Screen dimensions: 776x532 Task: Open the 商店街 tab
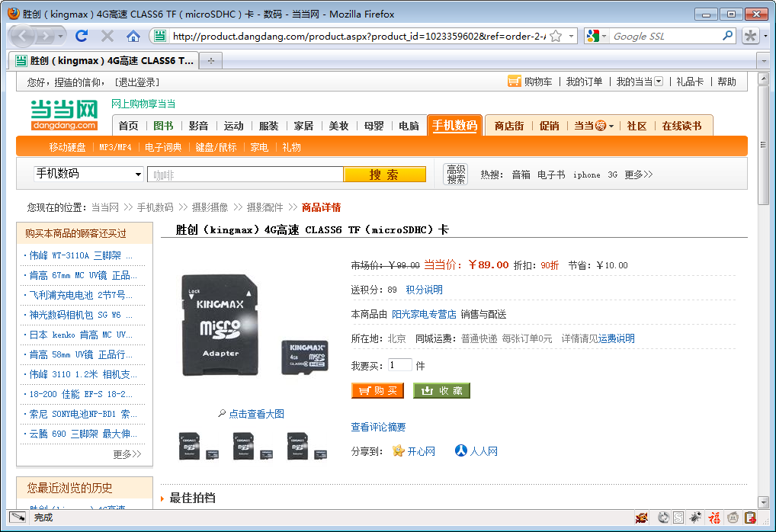508,126
